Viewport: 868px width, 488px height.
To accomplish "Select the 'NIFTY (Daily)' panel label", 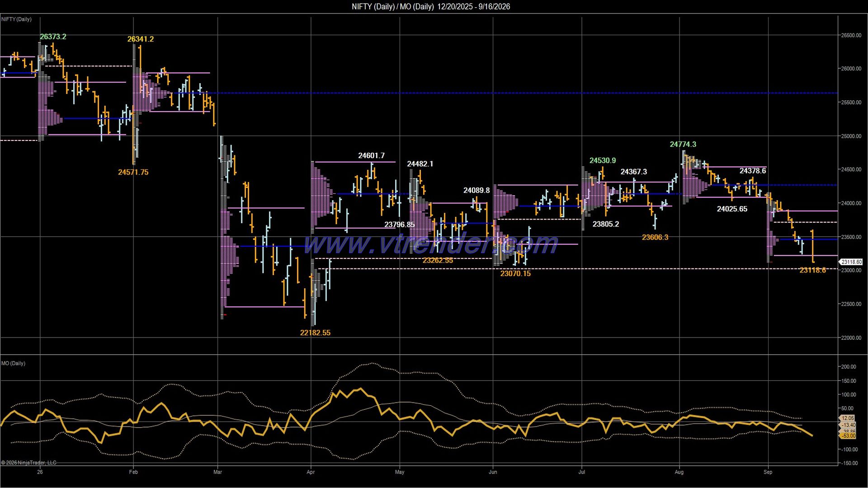I will [17, 19].
